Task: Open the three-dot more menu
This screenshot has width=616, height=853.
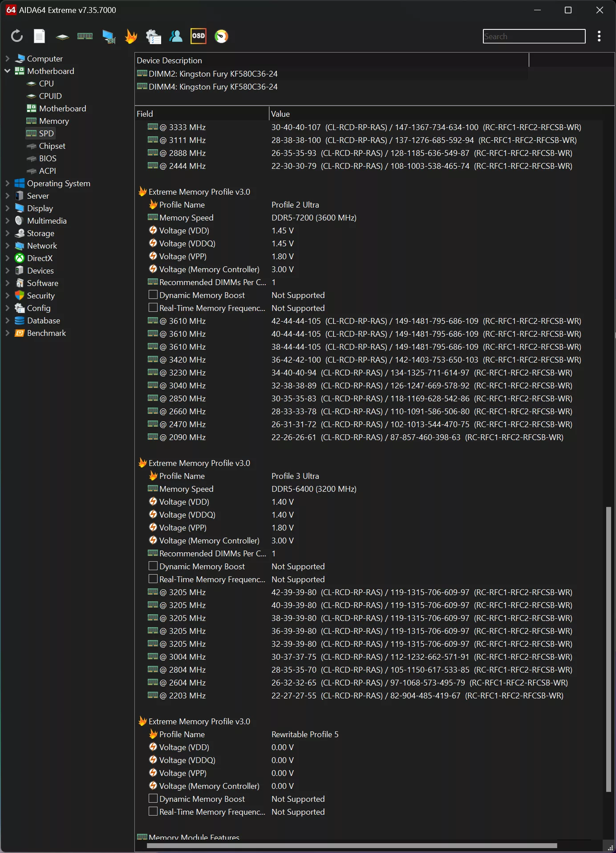Action: click(x=599, y=36)
